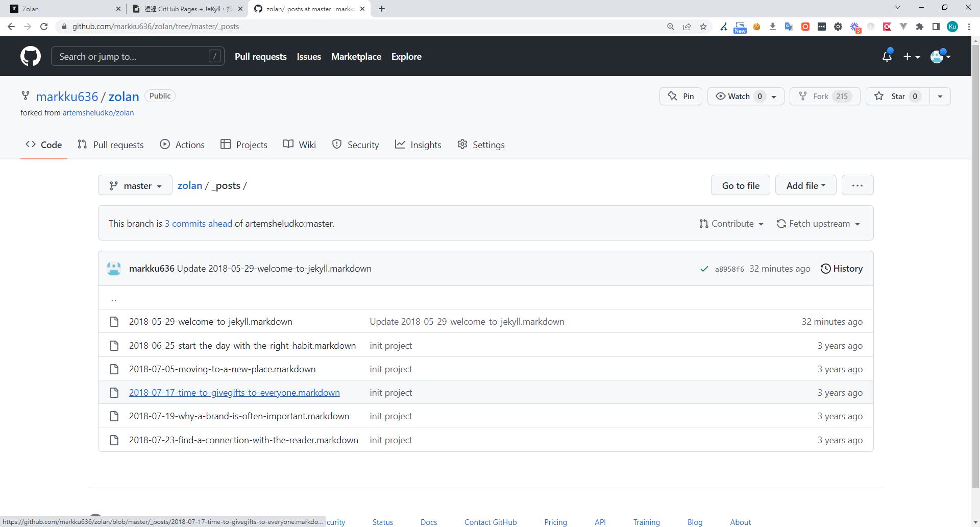Click the Go to file button

(x=741, y=186)
